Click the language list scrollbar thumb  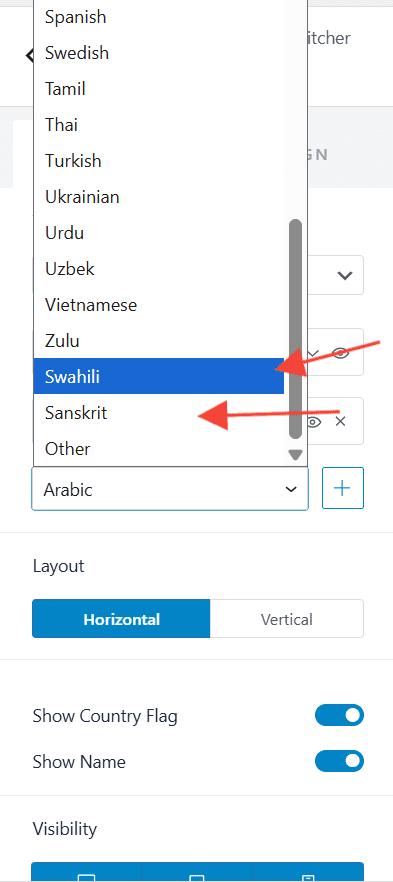click(x=295, y=329)
